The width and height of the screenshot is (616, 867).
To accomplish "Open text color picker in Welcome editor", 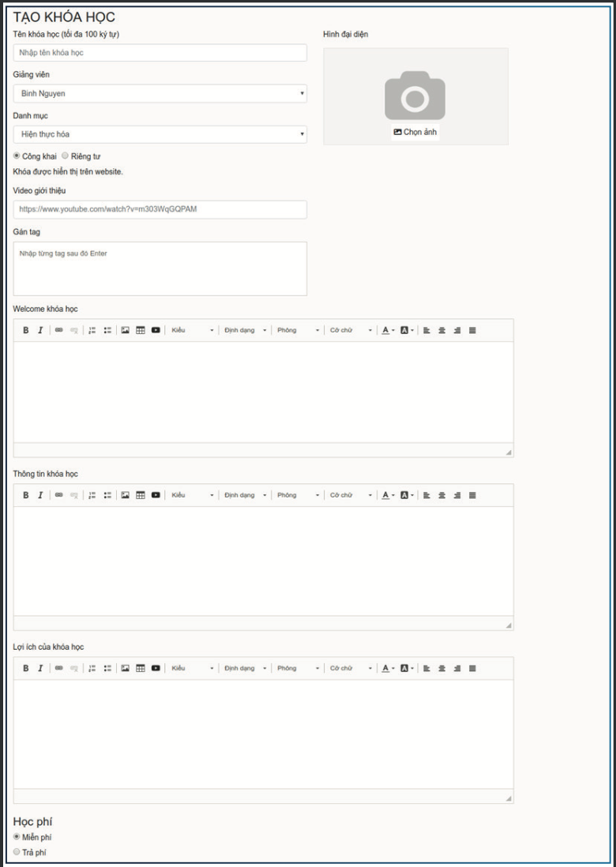I will [x=389, y=330].
